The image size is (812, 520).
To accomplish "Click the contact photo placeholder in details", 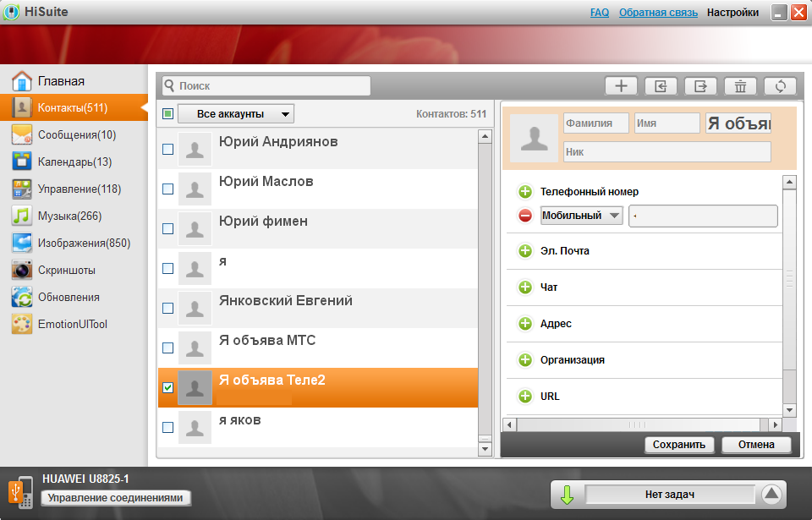I will pyautogui.click(x=534, y=139).
